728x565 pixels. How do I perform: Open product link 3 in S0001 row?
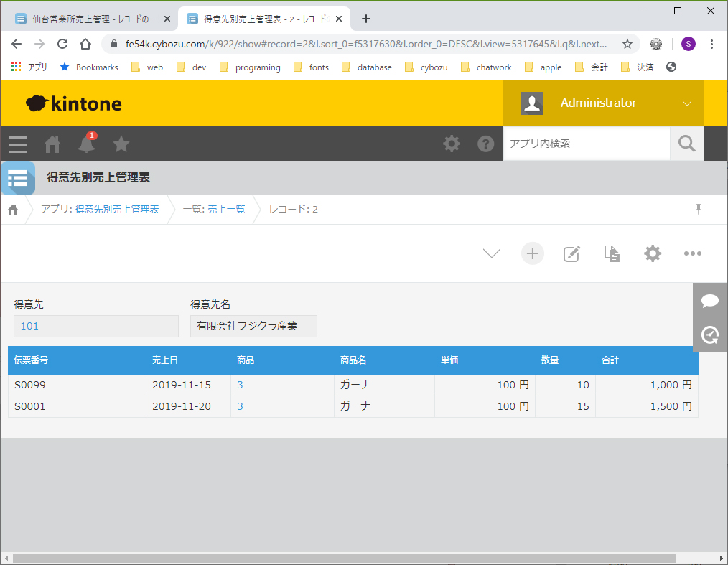coord(240,406)
